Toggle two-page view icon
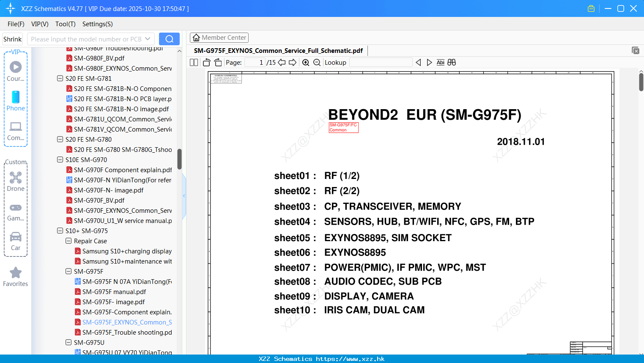The height and width of the screenshot is (363, 644). [194, 63]
